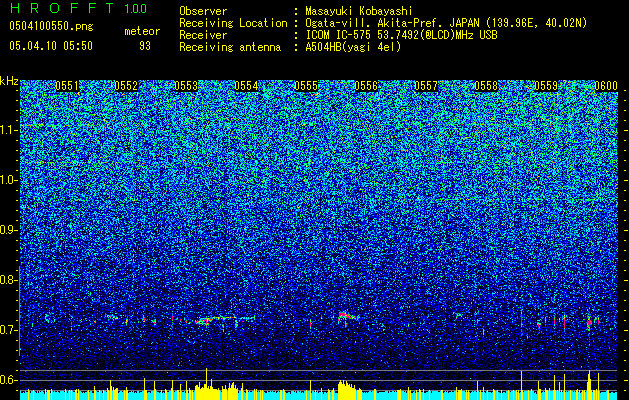Click the HROFFT title text

(x=63, y=8)
